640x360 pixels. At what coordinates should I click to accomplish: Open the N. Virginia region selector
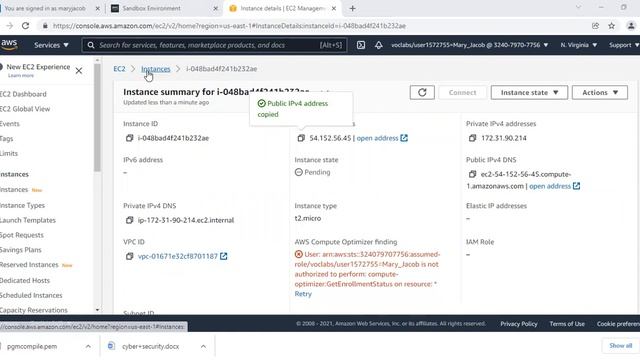coord(578,45)
